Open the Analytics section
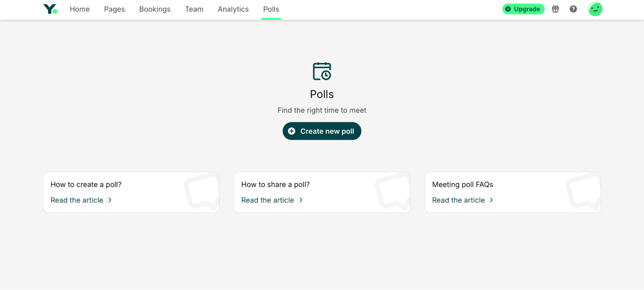The height and width of the screenshot is (290, 644). (233, 9)
